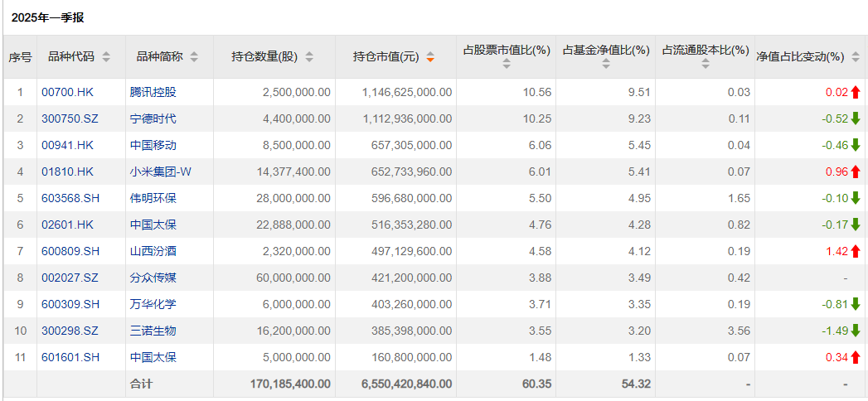Click the red up arrow for 山西汾酒

(856, 251)
